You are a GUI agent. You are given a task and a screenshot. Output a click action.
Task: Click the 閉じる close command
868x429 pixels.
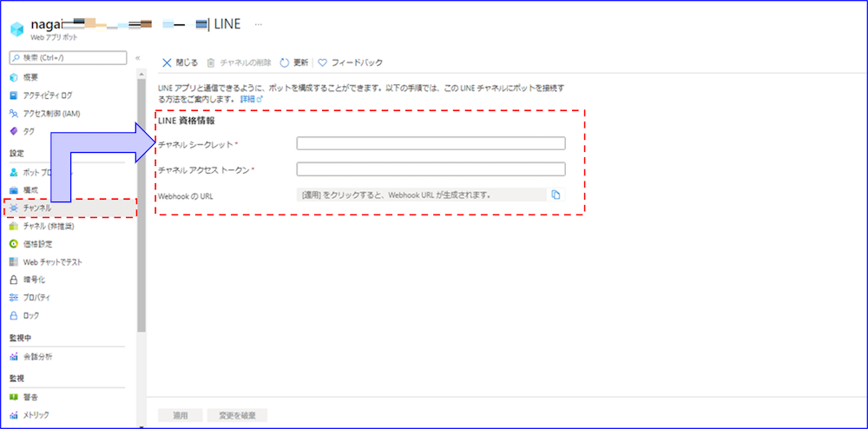180,63
